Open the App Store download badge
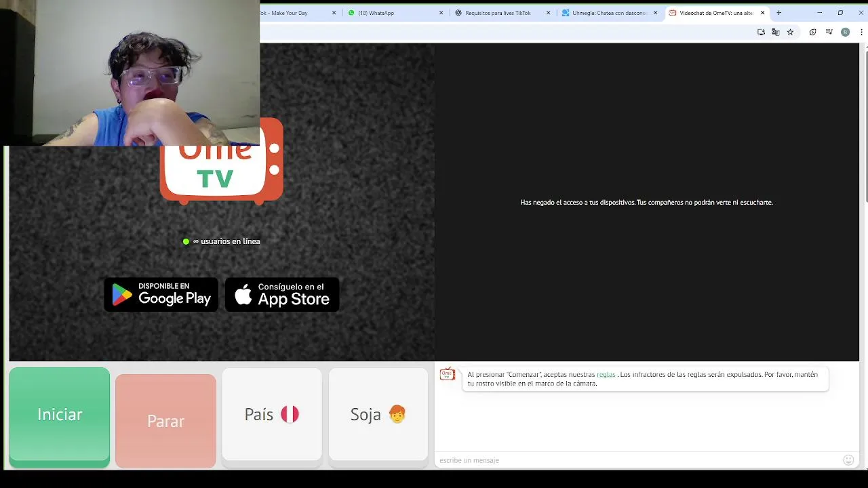 [282, 295]
